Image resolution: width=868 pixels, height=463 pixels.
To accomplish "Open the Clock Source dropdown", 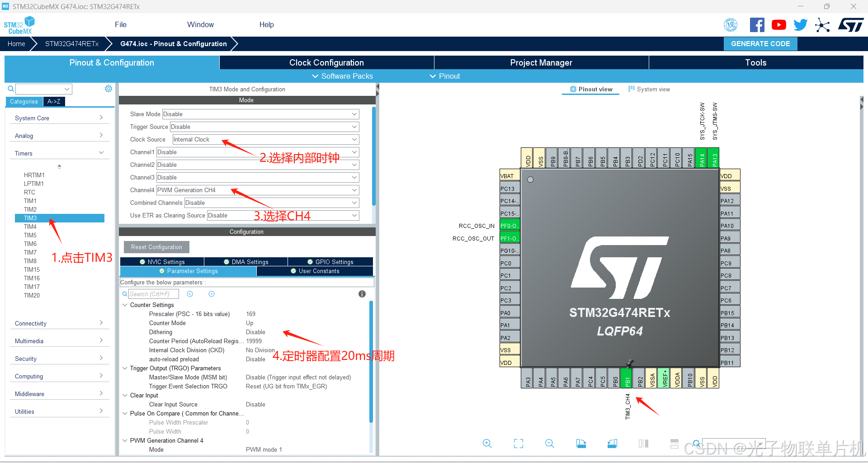I will coord(266,139).
